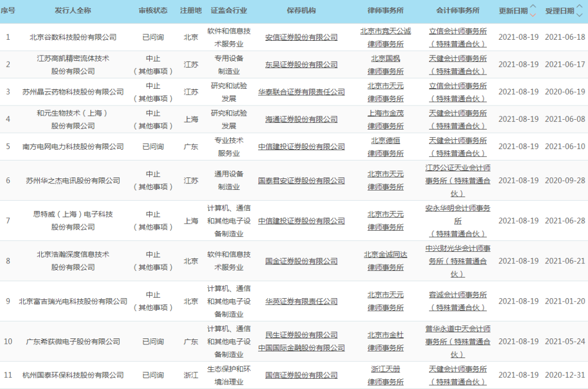Click the 发行人全称 column header
This screenshot has height=389, width=588.
pyautogui.click(x=73, y=10)
